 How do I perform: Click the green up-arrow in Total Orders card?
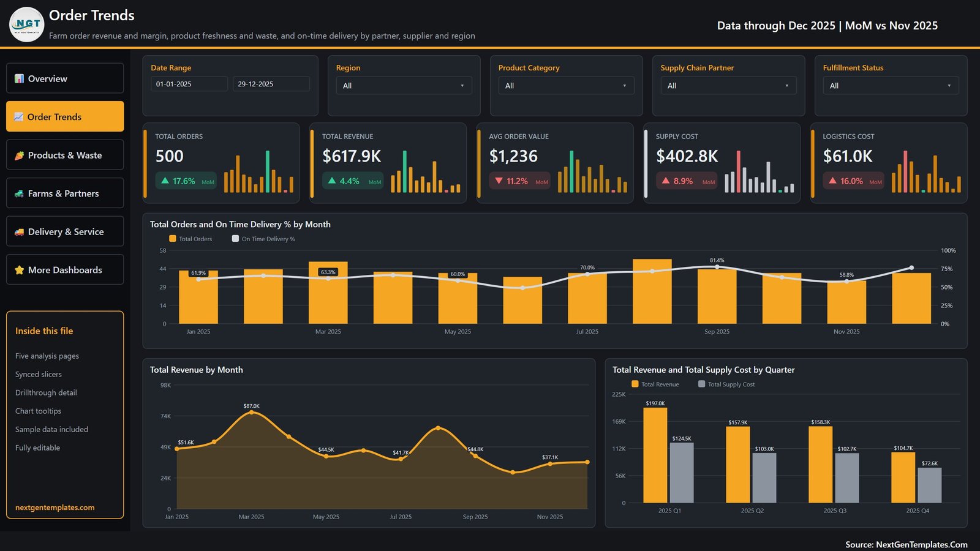(x=165, y=181)
